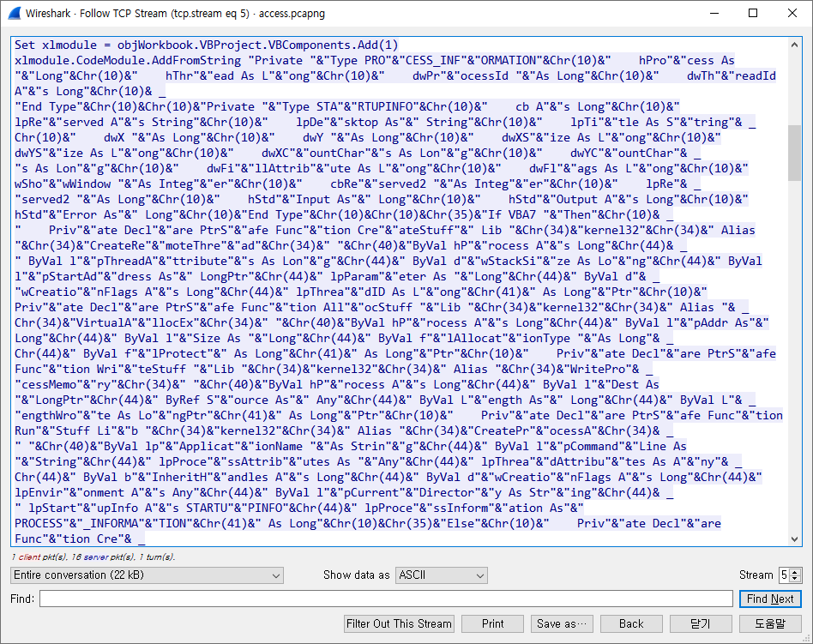This screenshot has height=644, width=813.
Task: Click the 도움말 help button
Action: (770, 623)
